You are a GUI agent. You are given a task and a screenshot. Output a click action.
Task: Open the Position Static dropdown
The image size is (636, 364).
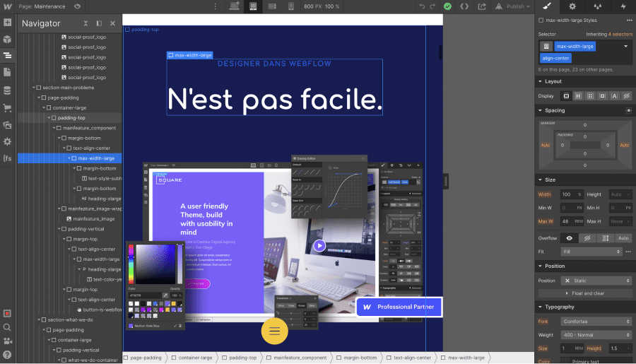[x=596, y=281]
